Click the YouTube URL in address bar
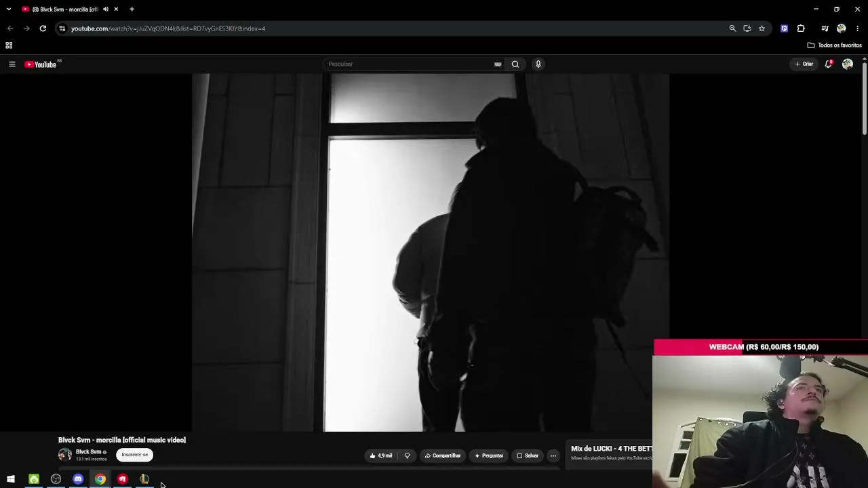868x488 pixels. pos(168,28)
